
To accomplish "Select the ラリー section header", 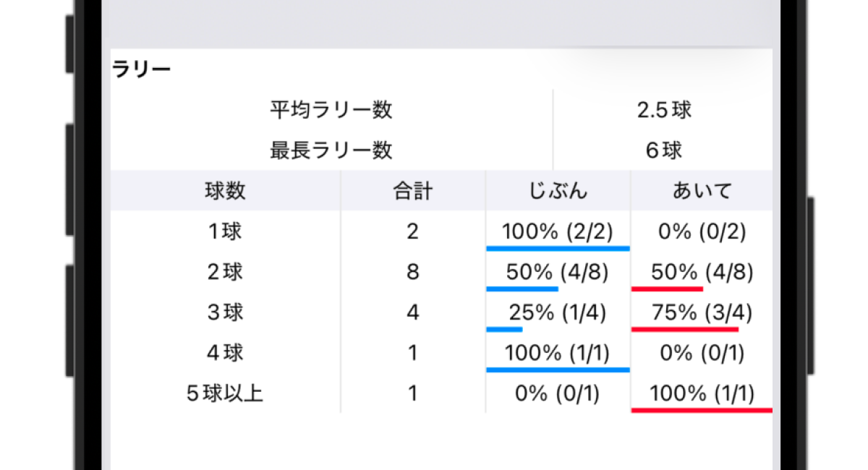I will click(141, 69).
